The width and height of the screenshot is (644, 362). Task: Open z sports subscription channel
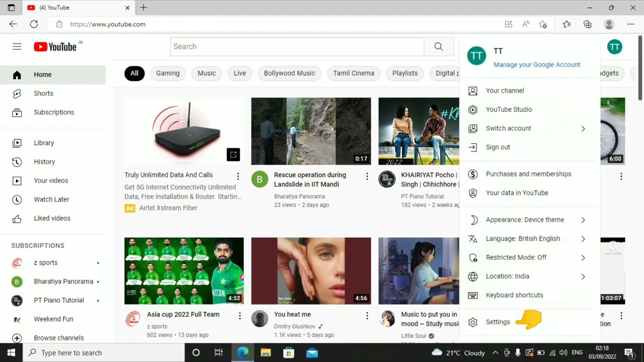53,262
